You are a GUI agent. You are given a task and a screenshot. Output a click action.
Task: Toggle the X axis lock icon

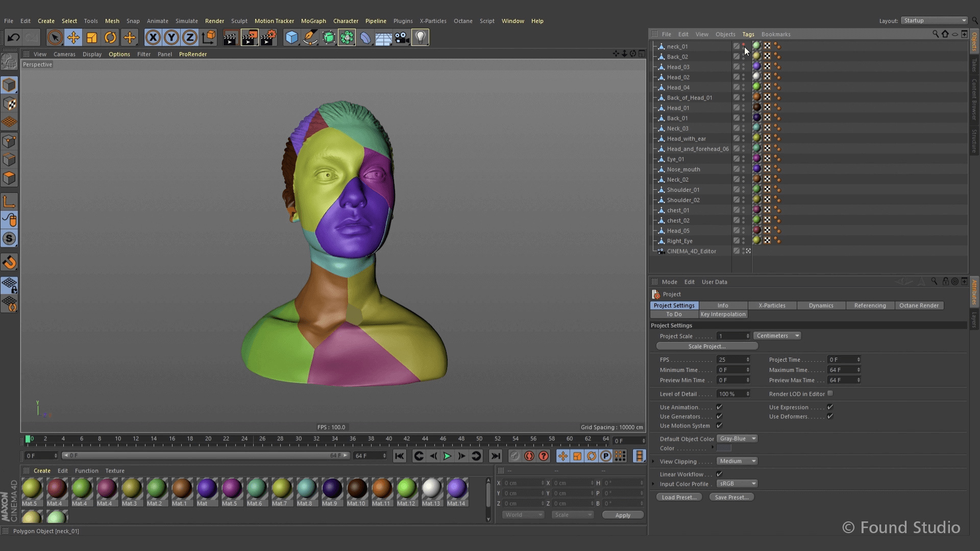click(x=153, y=37)
